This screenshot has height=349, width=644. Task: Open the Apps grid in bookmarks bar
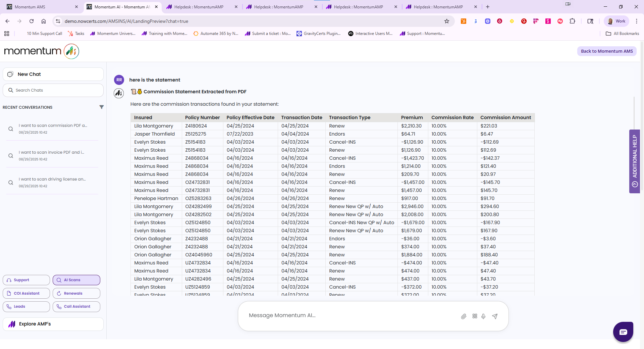click(x=7, y=34)
